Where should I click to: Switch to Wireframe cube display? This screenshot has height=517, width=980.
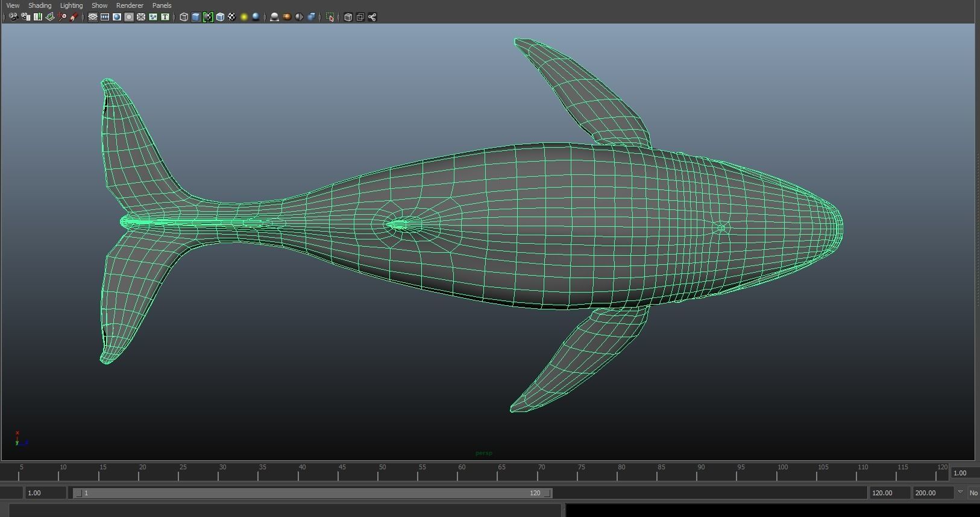(184, 17)
